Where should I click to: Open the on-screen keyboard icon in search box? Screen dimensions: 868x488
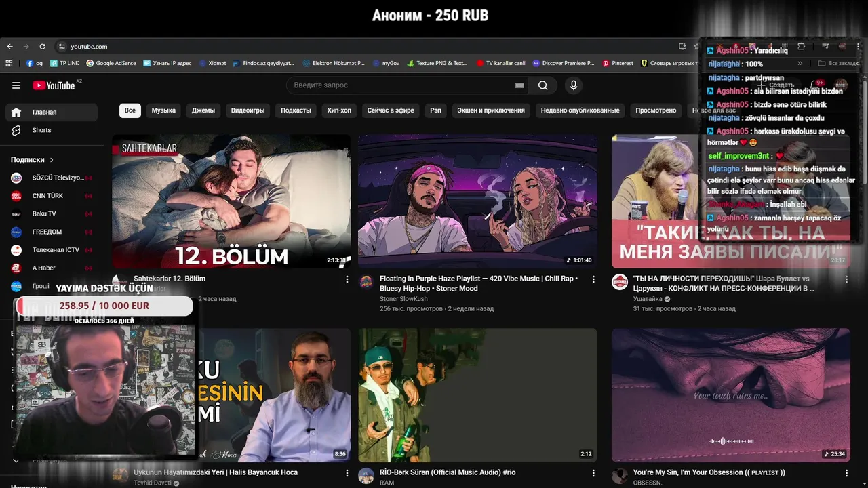519,85
